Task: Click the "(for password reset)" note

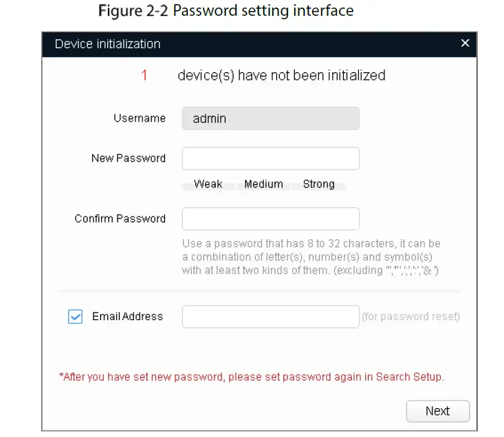Action: [x=410, y=317]
